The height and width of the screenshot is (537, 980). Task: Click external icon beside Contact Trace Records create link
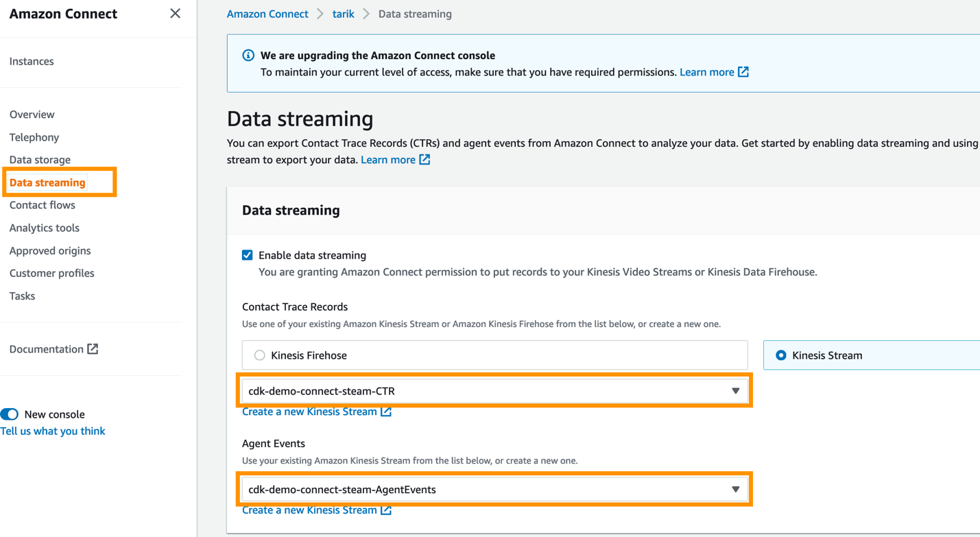386,411
